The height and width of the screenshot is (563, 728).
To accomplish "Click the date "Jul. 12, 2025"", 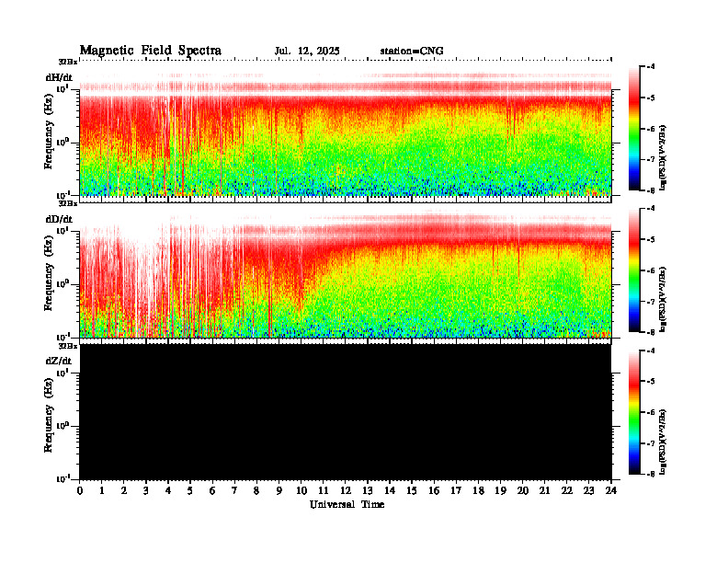I will click(x=307, y=52).
